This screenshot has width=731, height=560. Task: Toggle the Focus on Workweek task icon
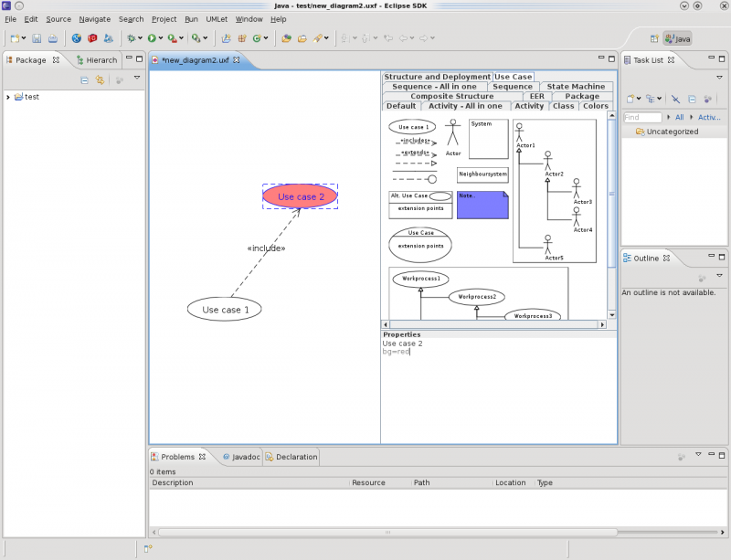(707, 99)
